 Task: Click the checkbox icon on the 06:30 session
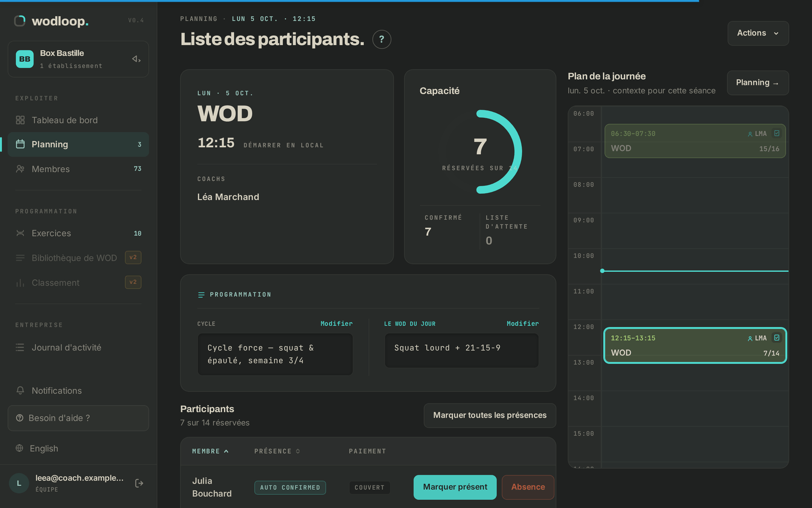click(x=776, y=134)
